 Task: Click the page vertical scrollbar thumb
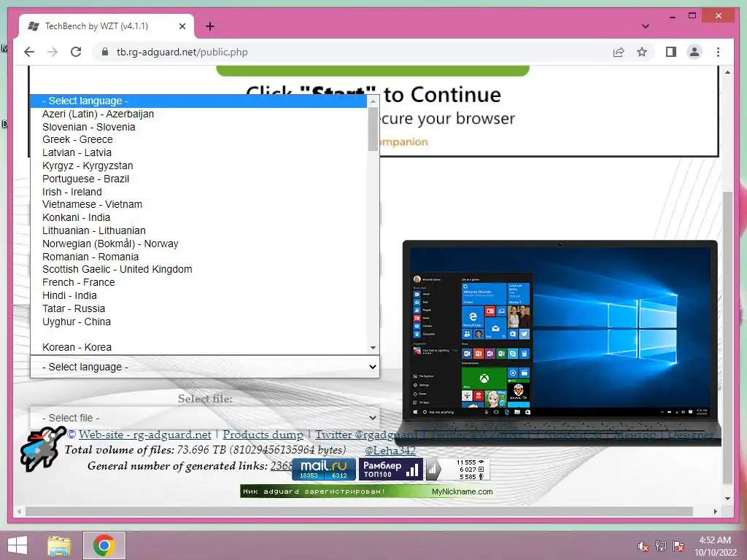[x=727, y=337]
